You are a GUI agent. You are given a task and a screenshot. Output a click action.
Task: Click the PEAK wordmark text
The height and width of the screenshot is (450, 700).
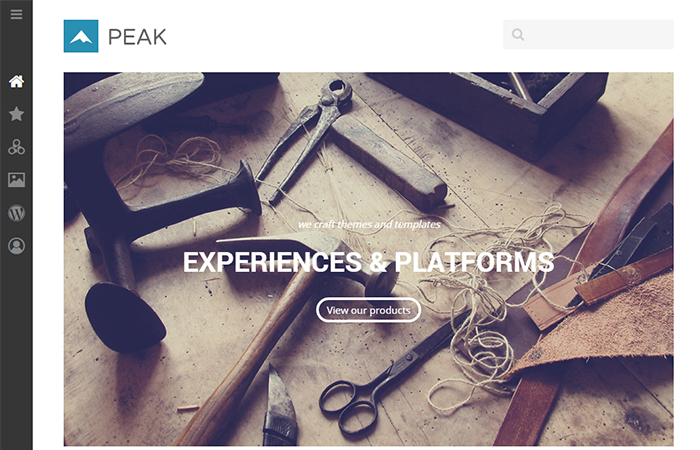tap(137, 37)
